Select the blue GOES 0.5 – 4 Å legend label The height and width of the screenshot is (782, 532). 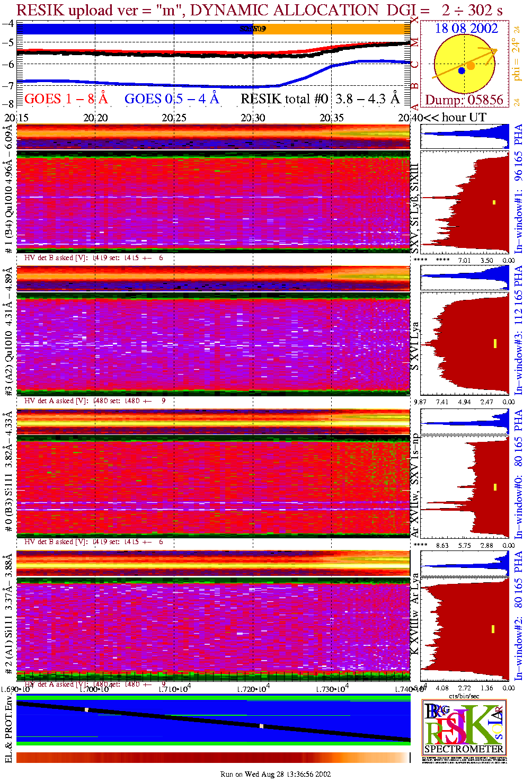pos(171,99)
